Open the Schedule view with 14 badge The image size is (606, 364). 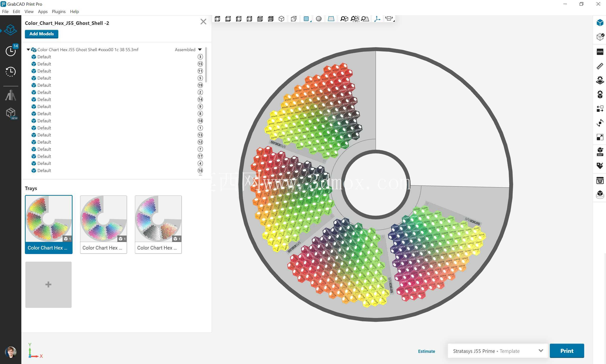11,50
